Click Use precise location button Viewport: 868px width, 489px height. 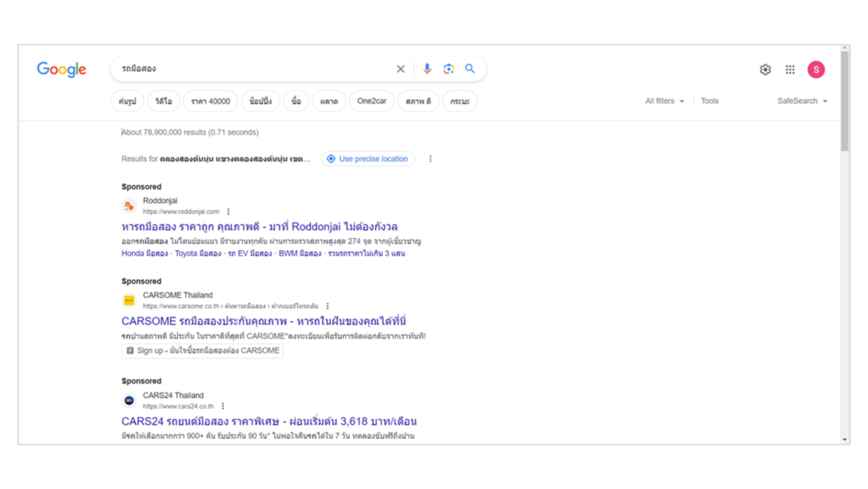[367, 159]
